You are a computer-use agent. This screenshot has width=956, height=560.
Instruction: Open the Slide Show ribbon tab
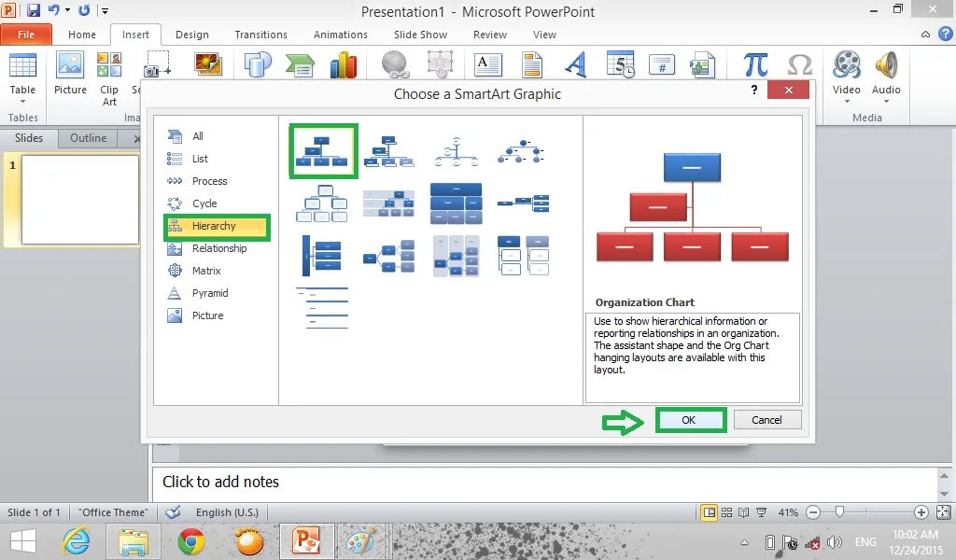[x=420, y=35]
